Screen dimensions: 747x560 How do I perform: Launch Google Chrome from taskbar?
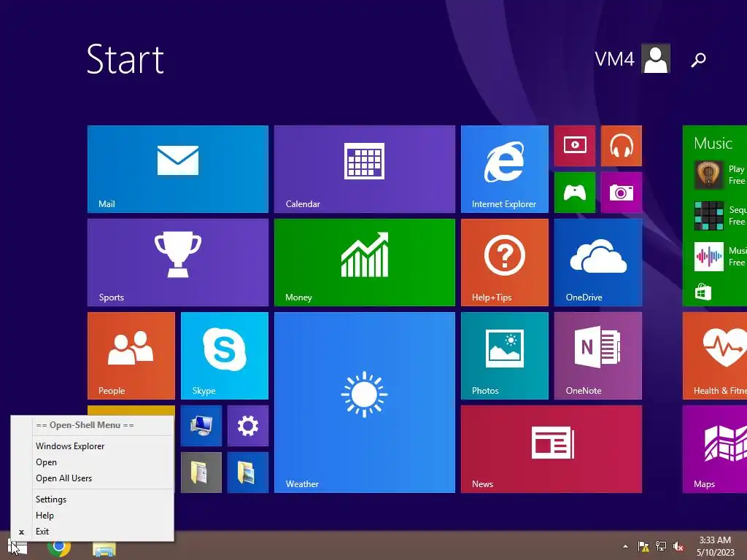[x=59, y=548]
